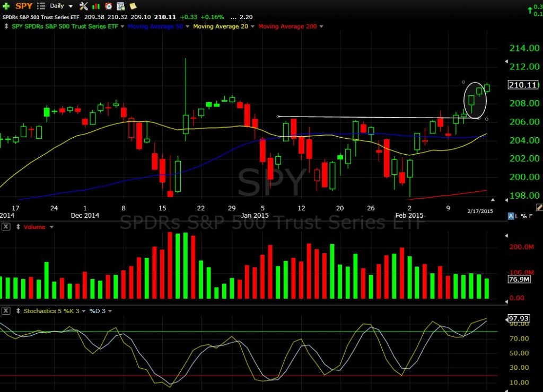
Task: Click the 2/17/2015 date label
Action: 480,211
